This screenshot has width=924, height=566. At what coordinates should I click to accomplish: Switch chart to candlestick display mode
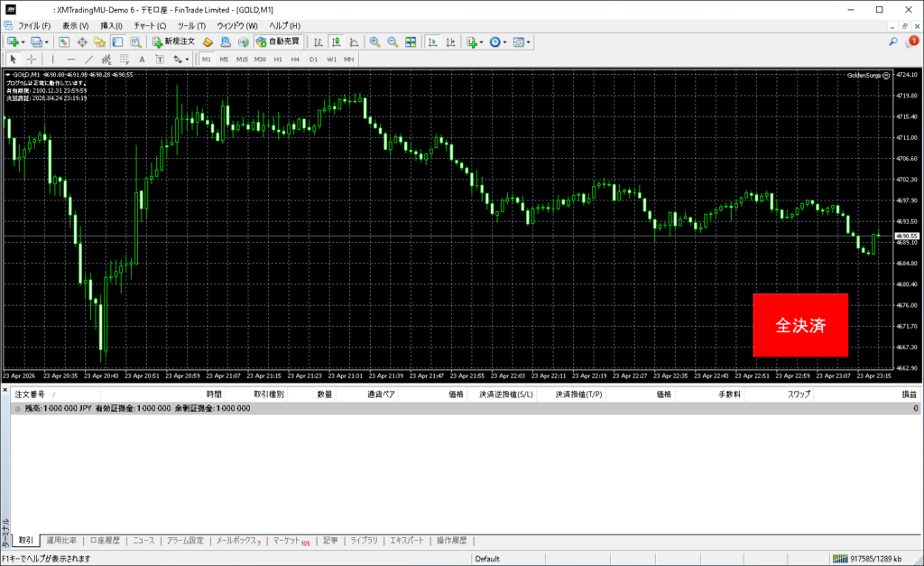(336, 42)
